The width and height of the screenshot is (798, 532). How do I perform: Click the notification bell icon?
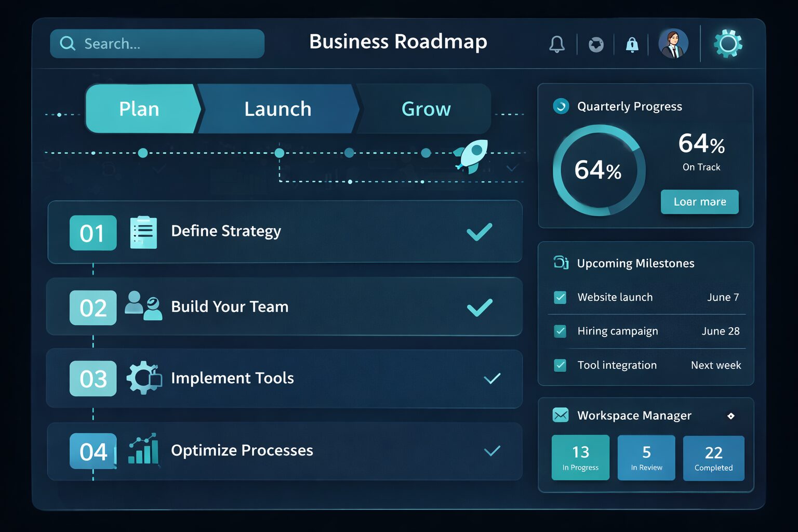[556, 44]
